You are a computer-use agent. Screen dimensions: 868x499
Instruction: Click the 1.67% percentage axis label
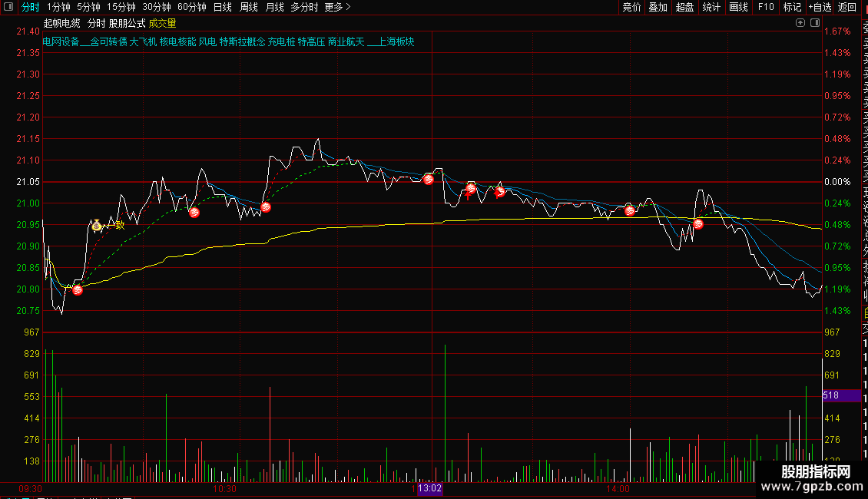837,31
